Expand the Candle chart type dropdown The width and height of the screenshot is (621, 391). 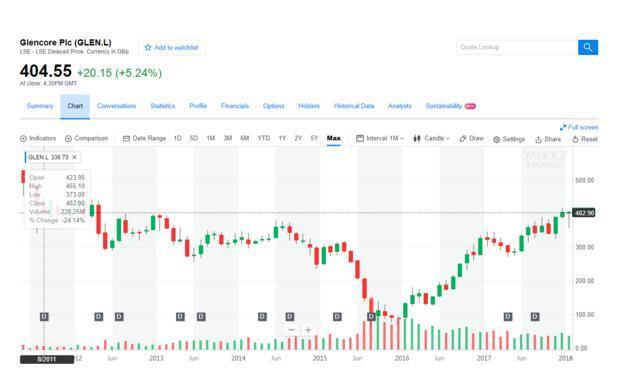coord(431,138)
